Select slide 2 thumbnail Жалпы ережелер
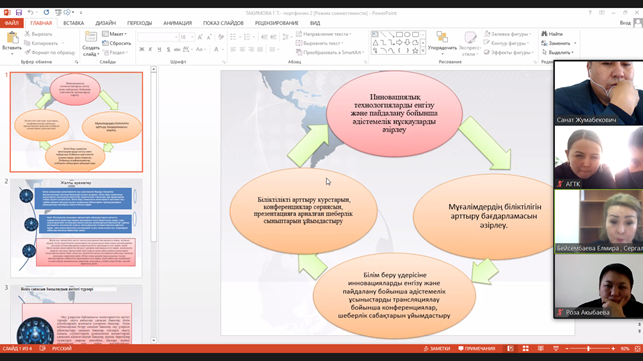Screen dimensions: 643x361 pos(76,228)
